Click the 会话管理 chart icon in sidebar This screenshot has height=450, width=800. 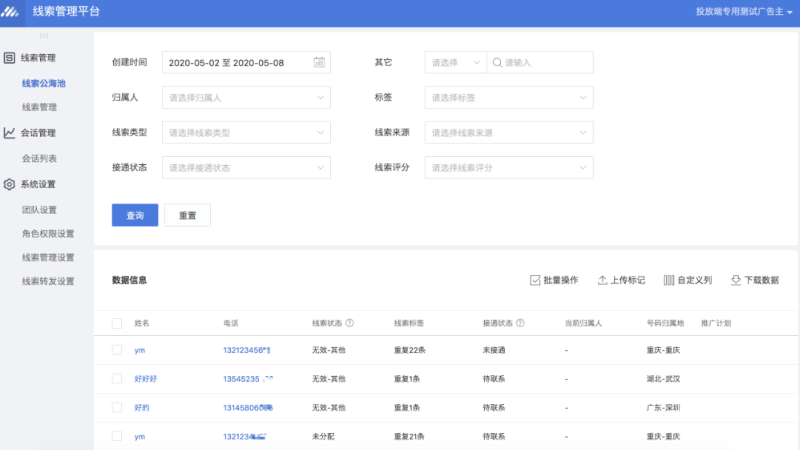tap(9, 133)
